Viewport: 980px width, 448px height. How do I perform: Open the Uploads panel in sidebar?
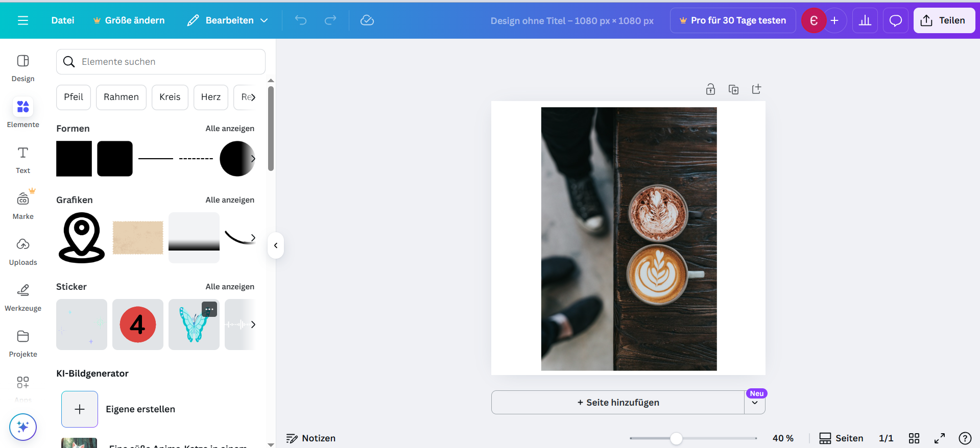click(x=23, y=251)
